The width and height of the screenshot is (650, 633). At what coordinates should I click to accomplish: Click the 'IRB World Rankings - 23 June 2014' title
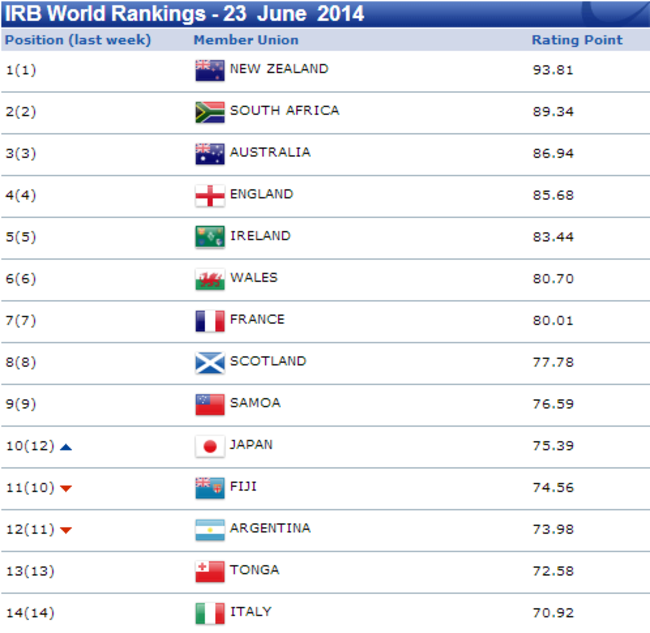184,14
